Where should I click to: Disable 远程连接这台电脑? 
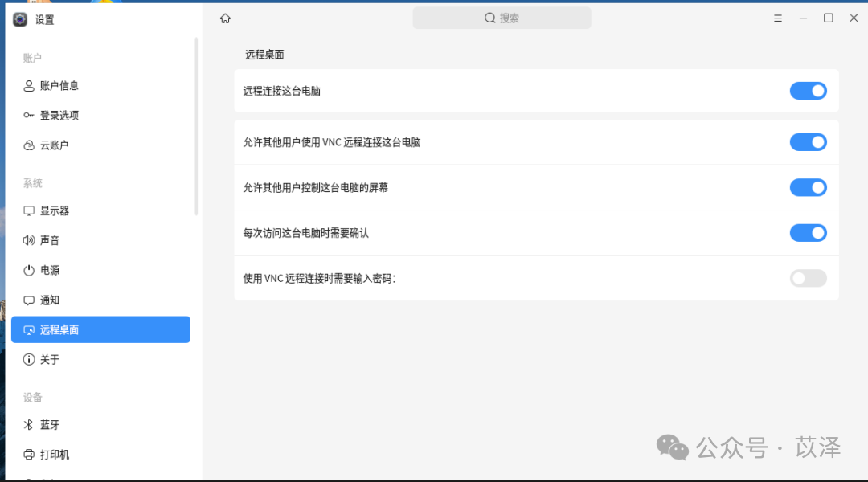[808, 91]
